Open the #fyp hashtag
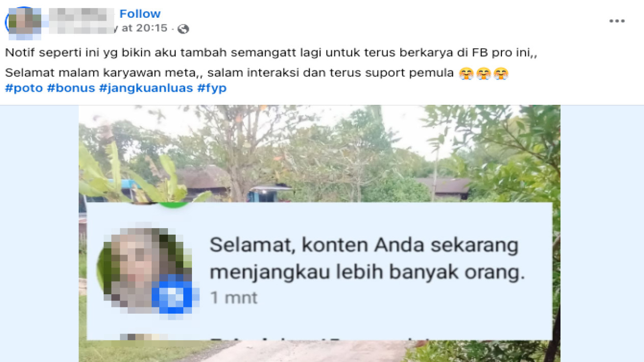 (x=211, y=88)
